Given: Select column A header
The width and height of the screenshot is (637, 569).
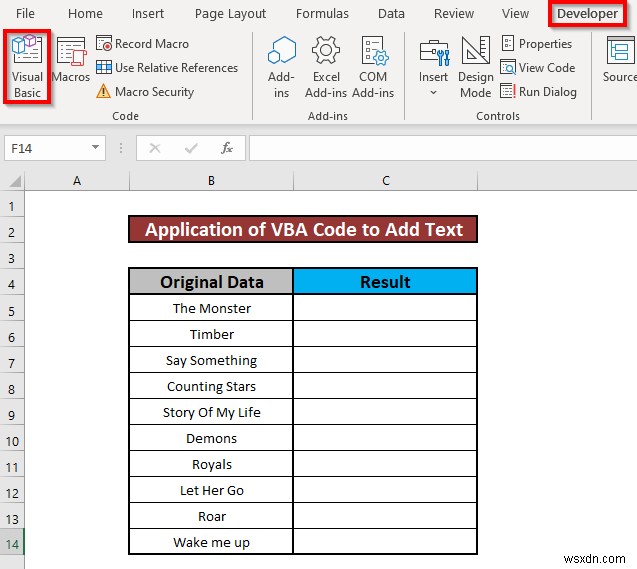Looking at the screenshot, I should (x=77, y=181).
